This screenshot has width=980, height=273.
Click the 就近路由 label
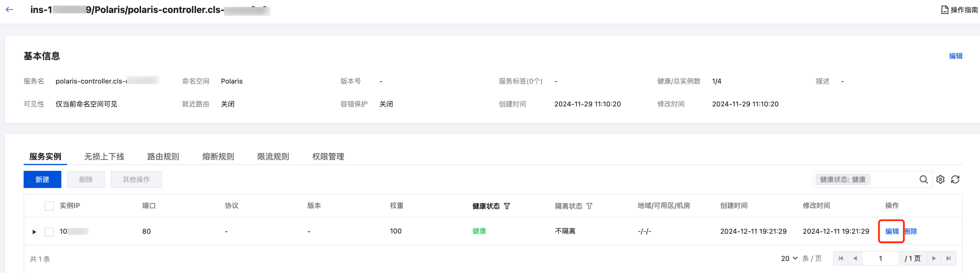coord(196,104)
